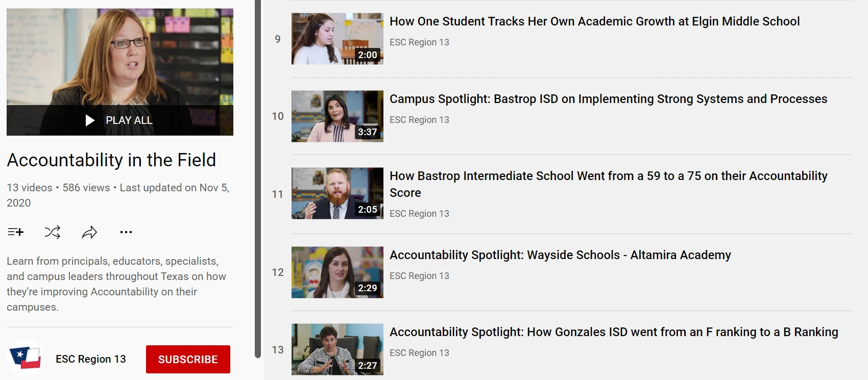Click the Save playlist icon

pyautogui.click(x=16, y=232)
